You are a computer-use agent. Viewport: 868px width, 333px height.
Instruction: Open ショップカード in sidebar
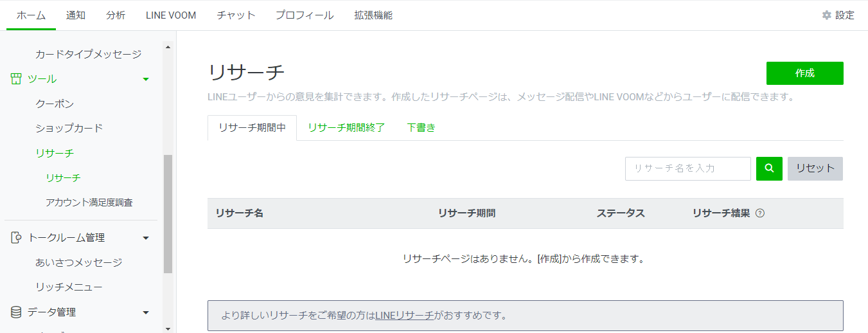[x=69, y=128]
